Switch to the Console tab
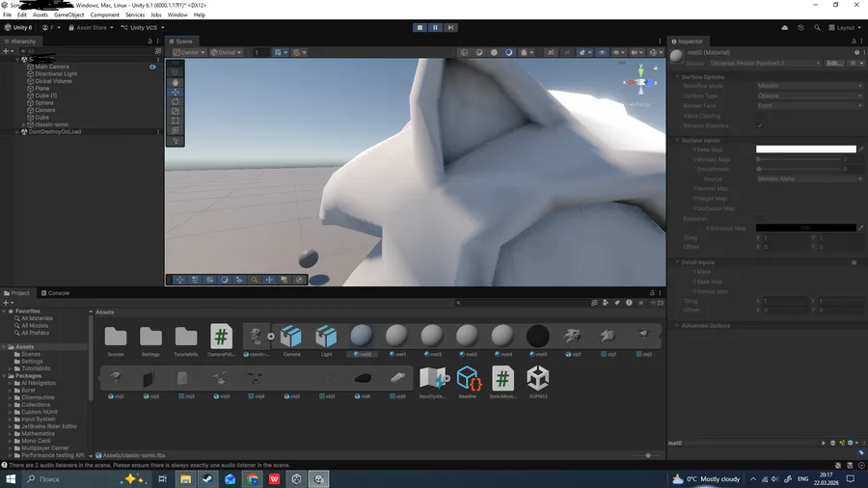This screenshot has width=868, height=488. pos(55,293)
